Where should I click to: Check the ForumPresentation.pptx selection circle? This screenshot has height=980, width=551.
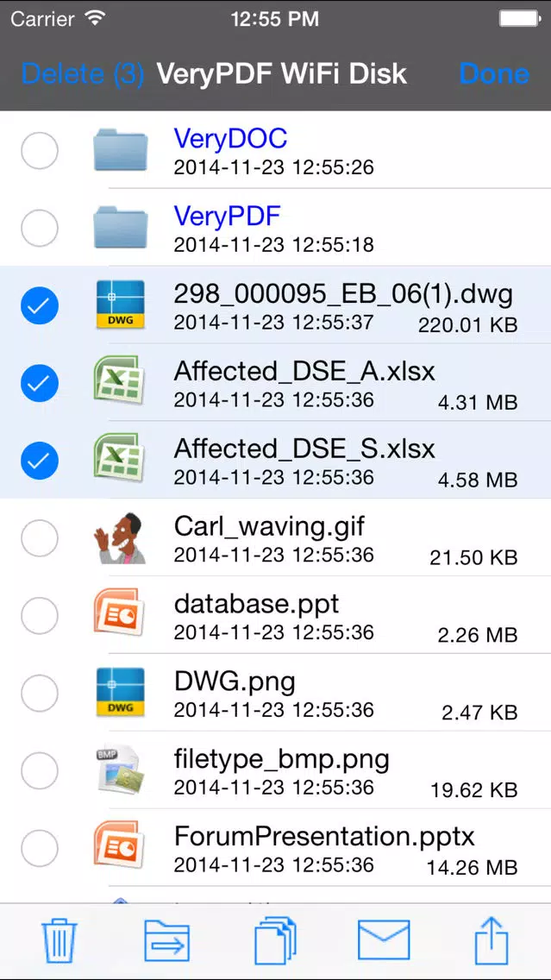click(40, 849)
